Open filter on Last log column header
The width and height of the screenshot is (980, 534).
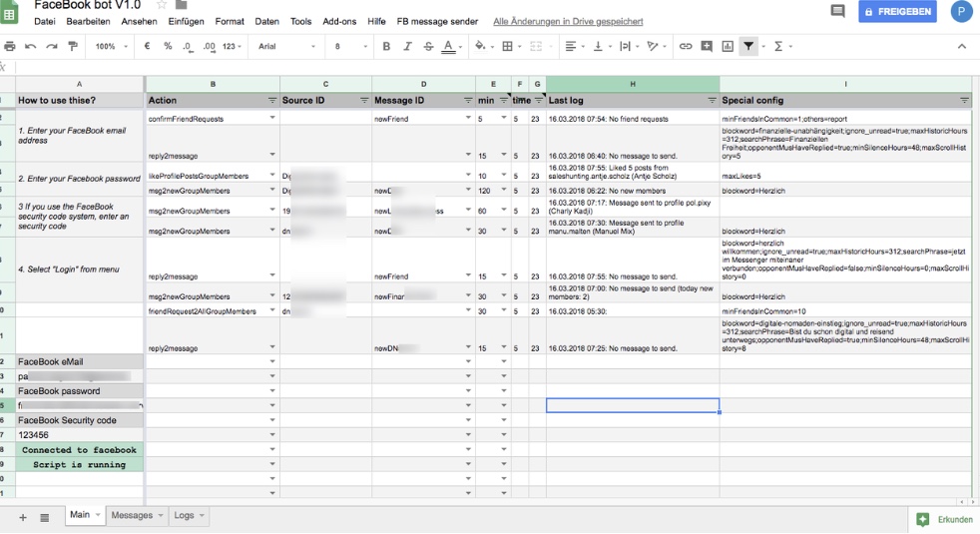(x=712, y=100)
